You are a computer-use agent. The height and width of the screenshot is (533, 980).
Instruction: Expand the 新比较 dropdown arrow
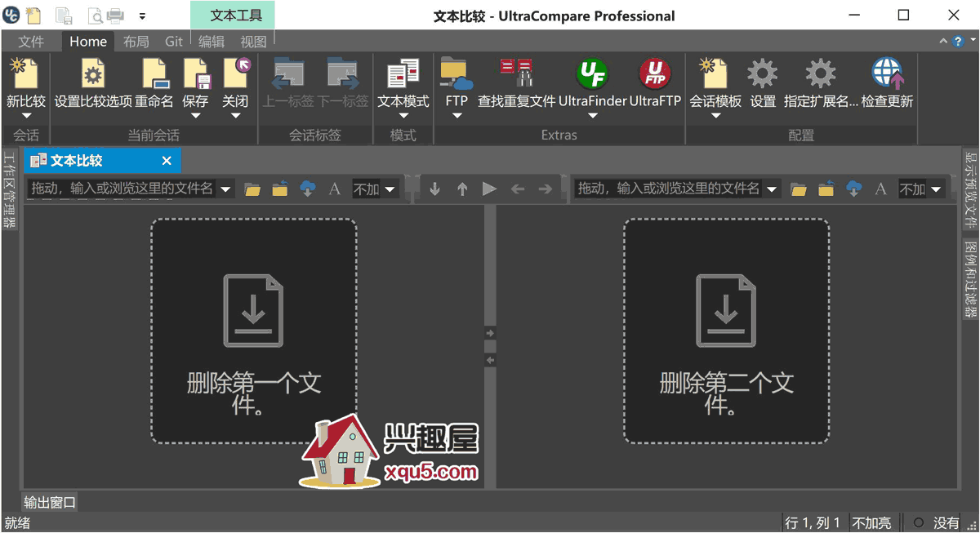25,116
